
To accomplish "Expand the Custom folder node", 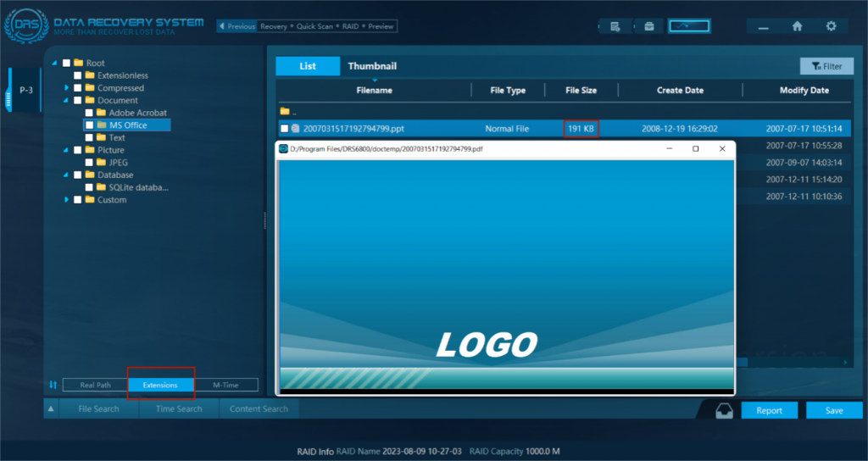I will (x=67, y=200).
